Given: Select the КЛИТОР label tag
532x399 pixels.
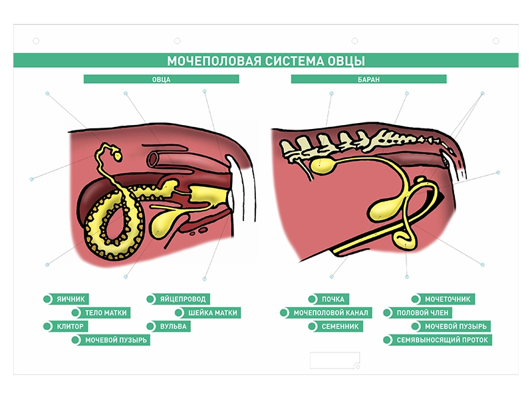Looking at the screenshot, I should tap(66, 326).
